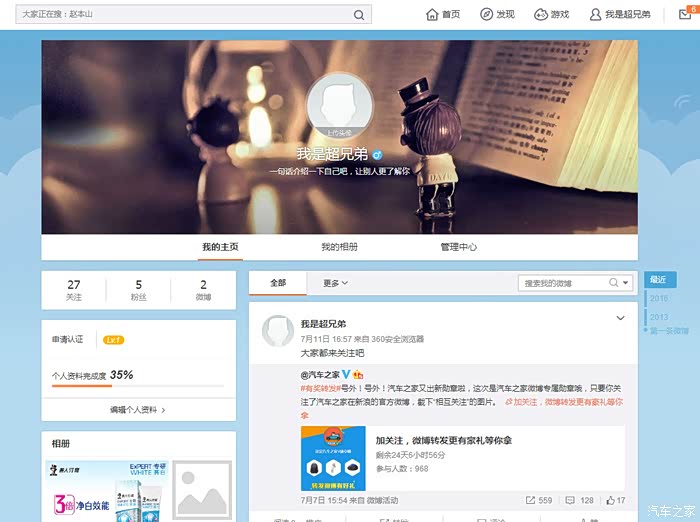Open the 发现 discover compass icon
700x522 pixels.
pyautogui.click(x=487, y=14)
